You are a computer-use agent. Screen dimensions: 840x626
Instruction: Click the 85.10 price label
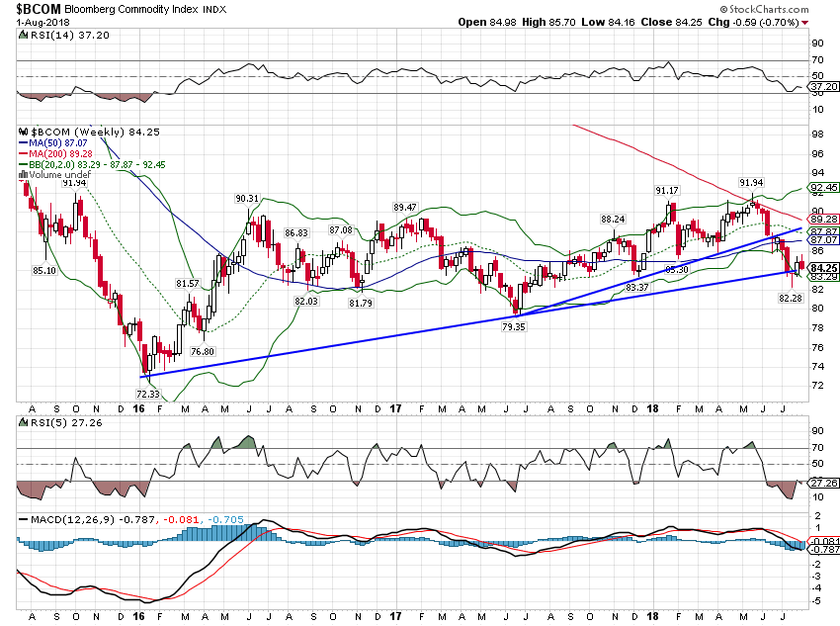click(x=44, y=271)
